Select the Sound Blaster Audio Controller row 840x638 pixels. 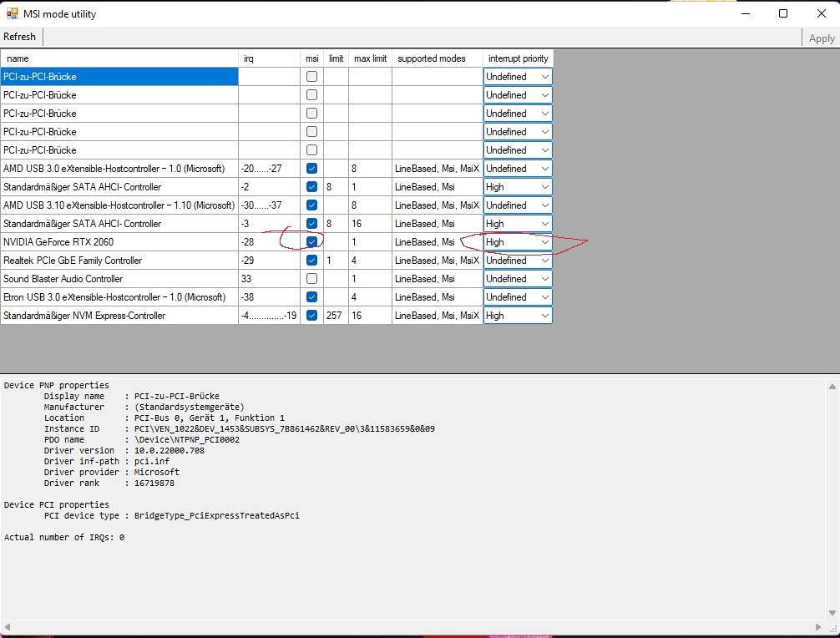point(119,279)
